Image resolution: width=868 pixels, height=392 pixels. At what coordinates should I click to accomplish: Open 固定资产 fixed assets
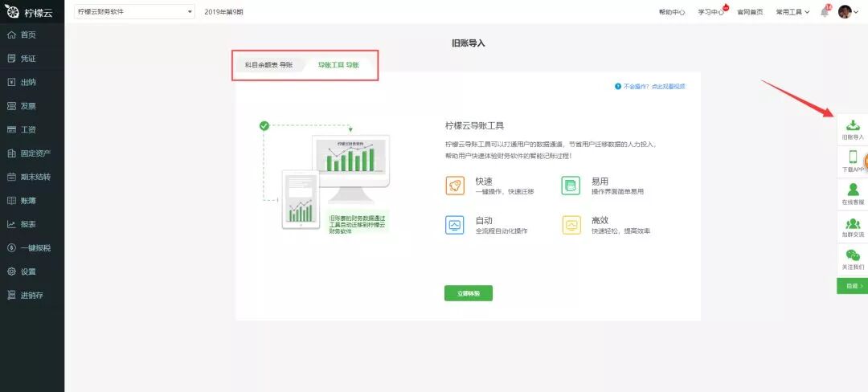[x=32, y=153]
